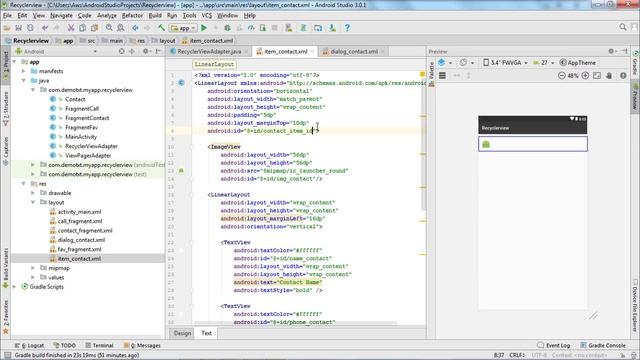The width and height of the screenshot is (640, 360).
Task: Click the Navigate Back arrow
Action: 135,28
